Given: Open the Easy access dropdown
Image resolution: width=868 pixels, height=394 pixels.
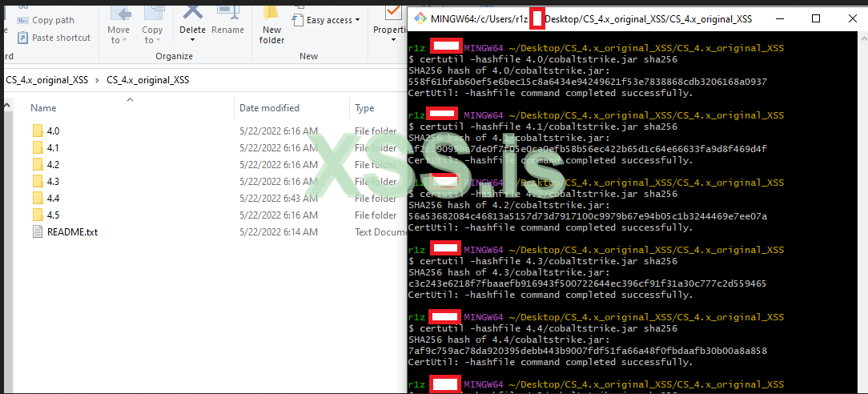Looking at the screenshot, I should click(x=326, y=20).
